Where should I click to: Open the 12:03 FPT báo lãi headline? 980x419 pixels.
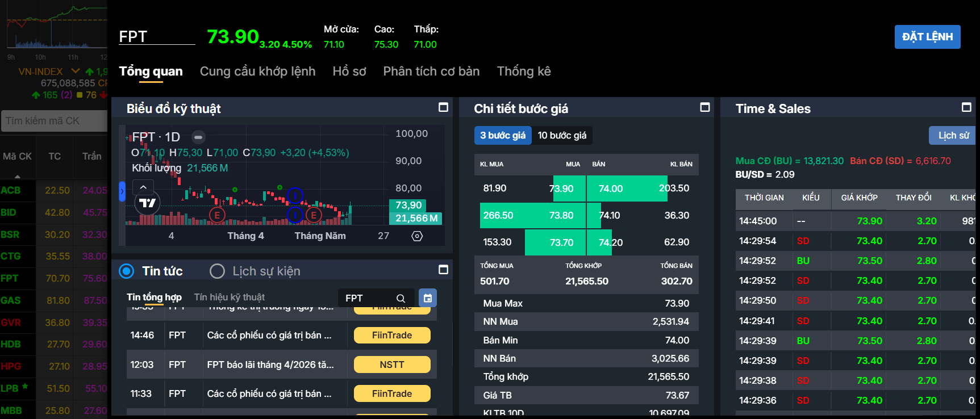pyautogui.click(x=270, y=364)
